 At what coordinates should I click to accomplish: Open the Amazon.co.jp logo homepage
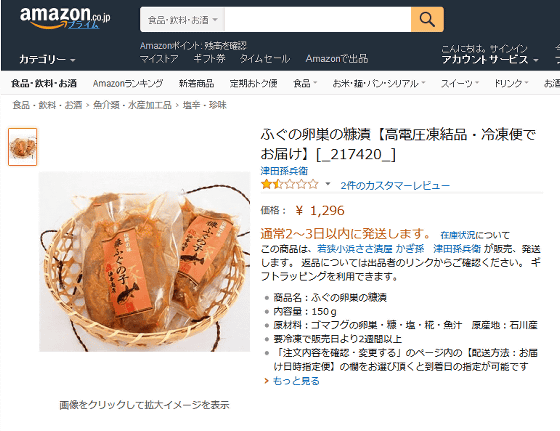(x=65, y=19)
